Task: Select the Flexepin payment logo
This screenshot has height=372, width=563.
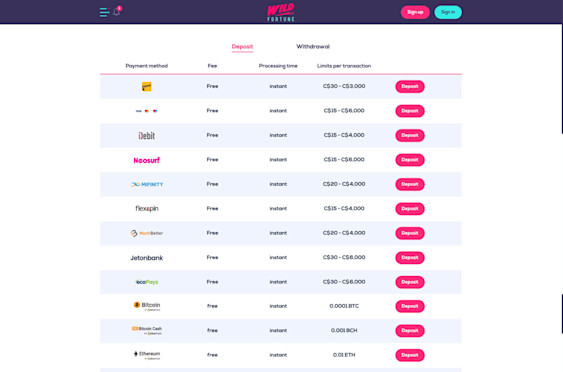Action: 146,209
